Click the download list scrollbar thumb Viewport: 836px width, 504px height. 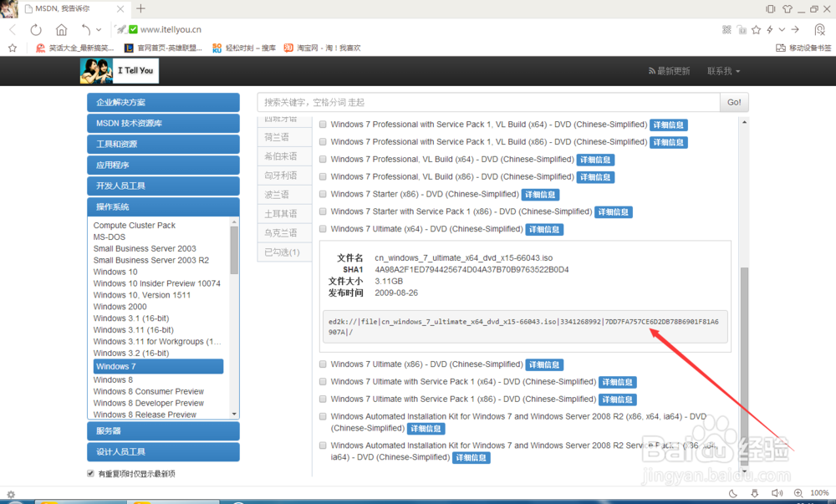(x=744, y=365)
